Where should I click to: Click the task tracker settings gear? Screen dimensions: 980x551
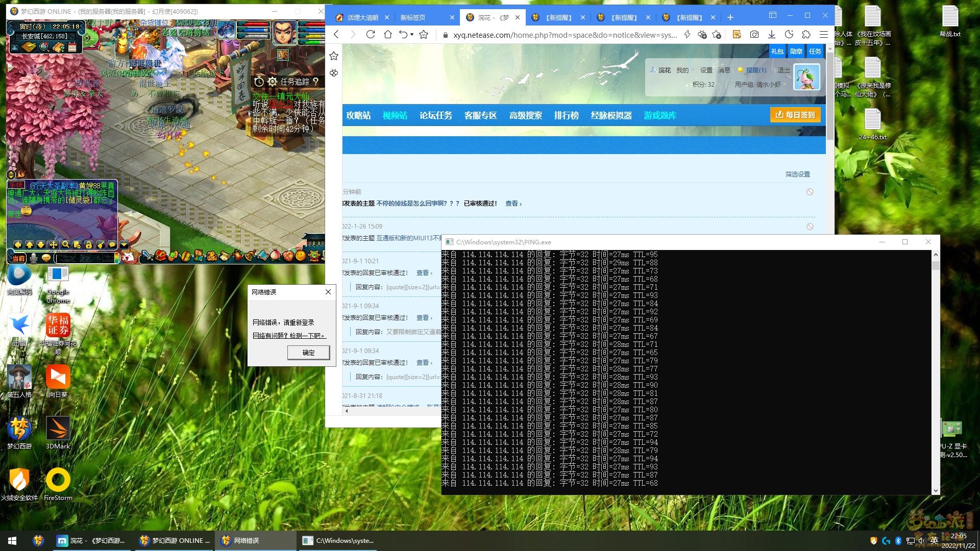pos(273,82)
